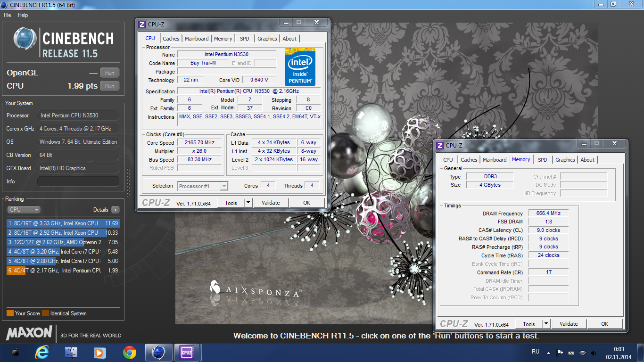Click Validate in Memory CPU-Z window
644x362 pixels.
(x=569, y=324)
